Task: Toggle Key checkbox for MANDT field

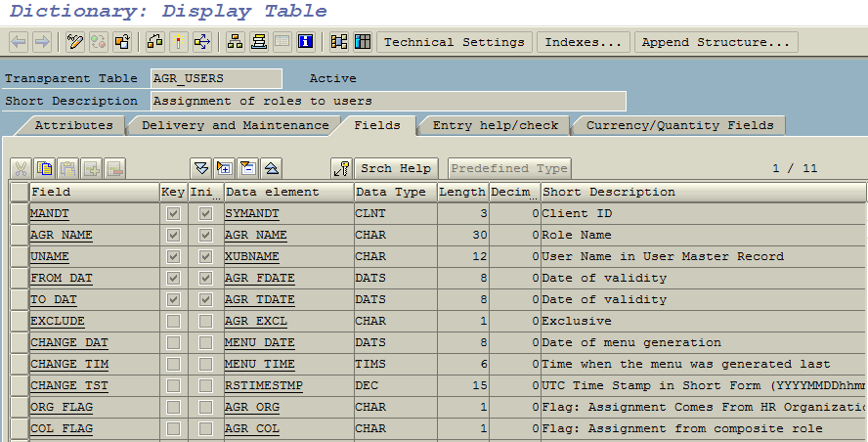Action: pyautogui.click(x=173, y=213)
